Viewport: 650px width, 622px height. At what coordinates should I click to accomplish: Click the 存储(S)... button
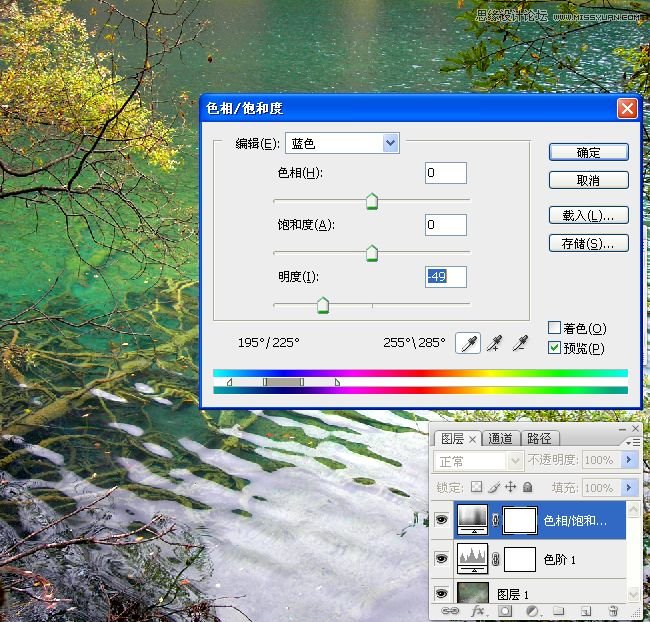tap(589, 243)
